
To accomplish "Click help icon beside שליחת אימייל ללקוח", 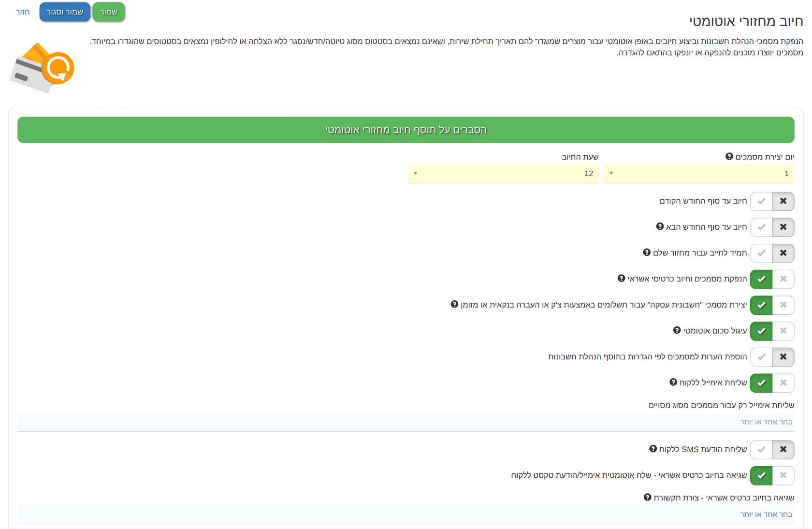I will click(x=673, y=382).
